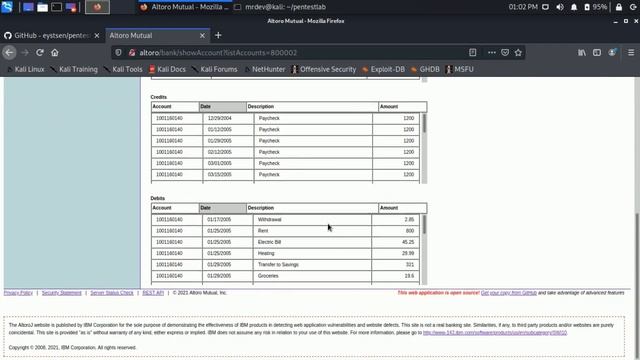
Task: Open the Kali Forums bookmark
Action: pos(214,69)
